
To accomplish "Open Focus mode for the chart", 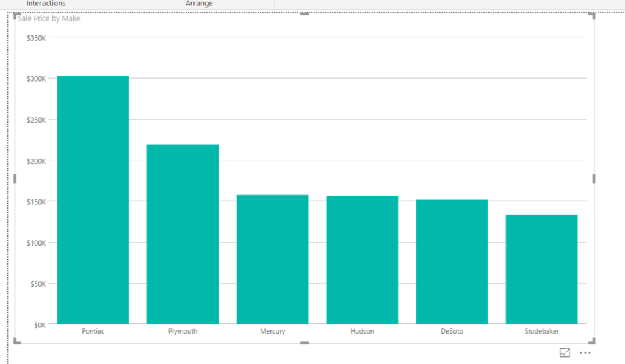I will coord(565,352).
